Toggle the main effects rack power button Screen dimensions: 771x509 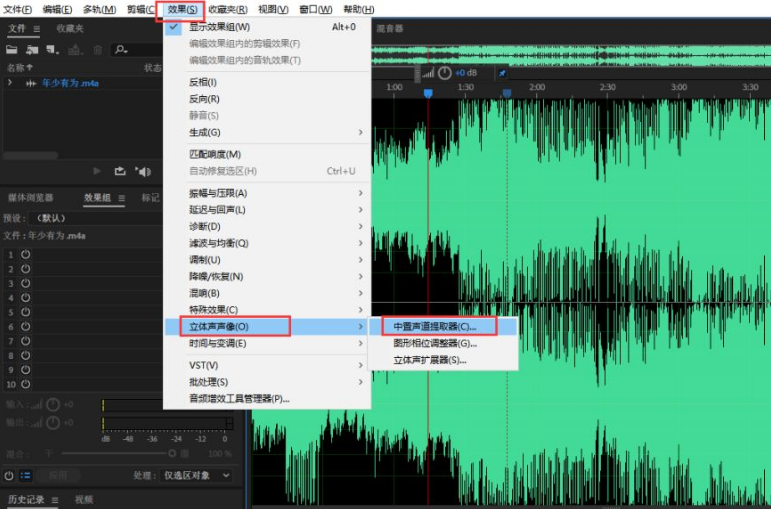(x=9, y=476)
